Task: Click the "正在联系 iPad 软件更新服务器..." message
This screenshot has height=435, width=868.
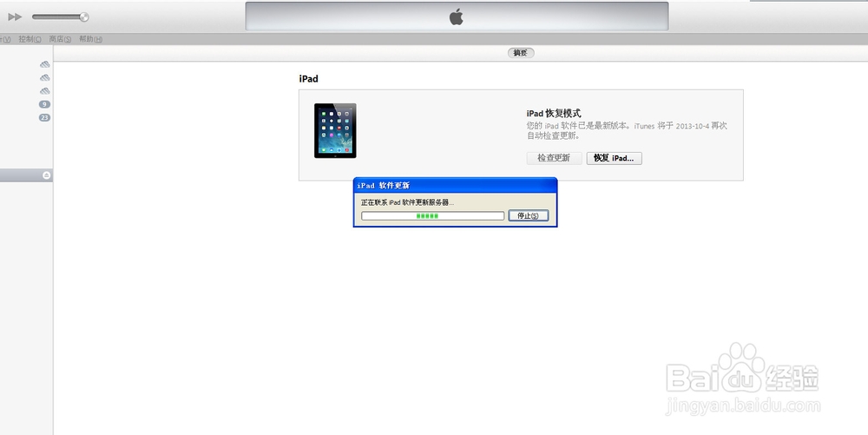Action: click(x=407, y=202)
